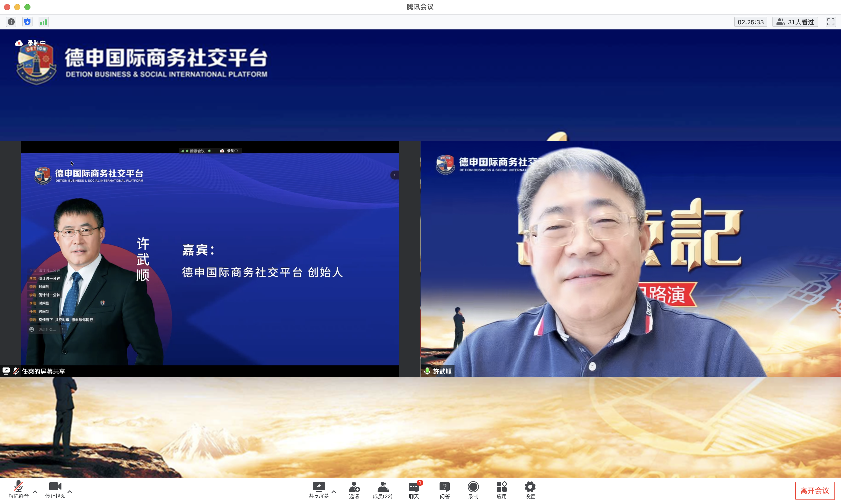Click the meeting timer 02:25:33
Screen dimensions: 841x504
(750, 22)
